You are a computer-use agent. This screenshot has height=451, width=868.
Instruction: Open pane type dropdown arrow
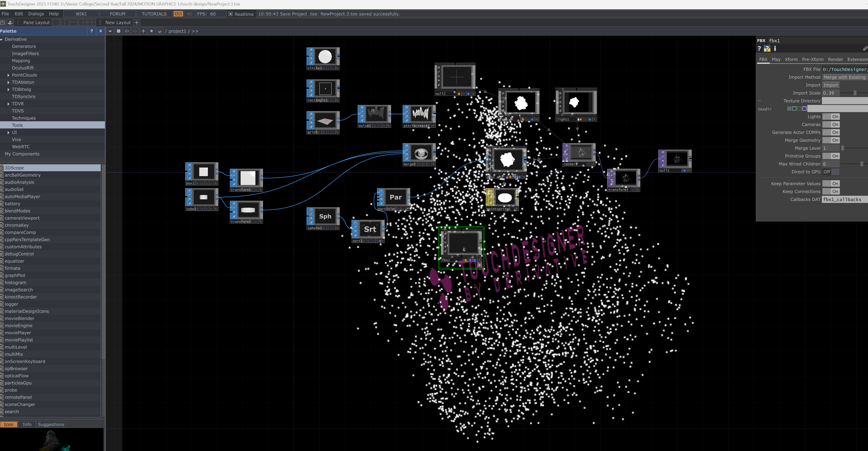(x=110, y=31)
